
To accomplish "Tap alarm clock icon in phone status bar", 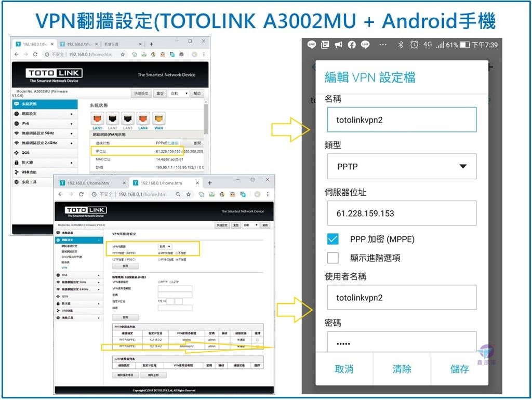I will click(x=414, y=45).
